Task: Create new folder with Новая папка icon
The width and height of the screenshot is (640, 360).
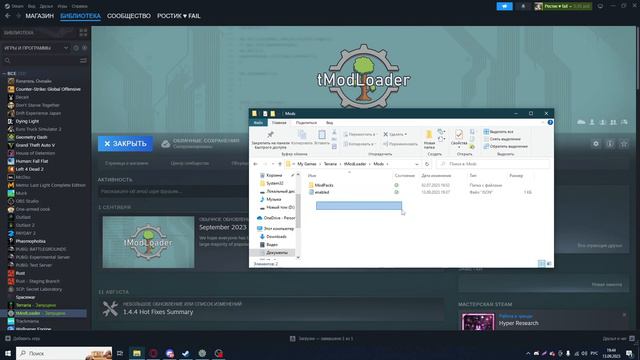Action: 429,139
